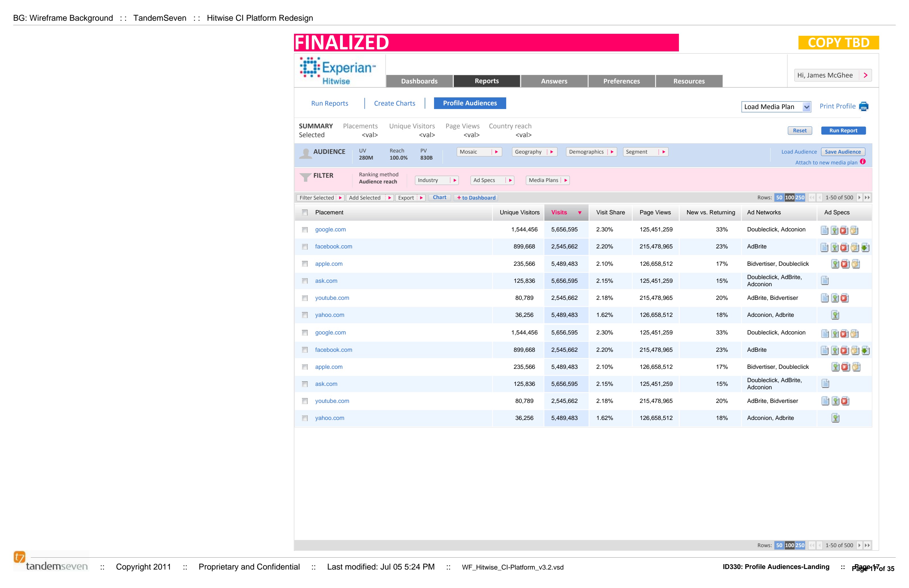Image resolution: width=909 pixels, height=588 pixels.
Task: Open the rich media ad spec icon in the first google.com row
Action: (x=854, y=230)
